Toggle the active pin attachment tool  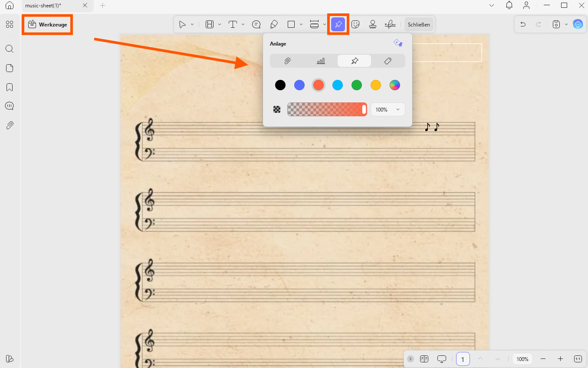[338, 25]
